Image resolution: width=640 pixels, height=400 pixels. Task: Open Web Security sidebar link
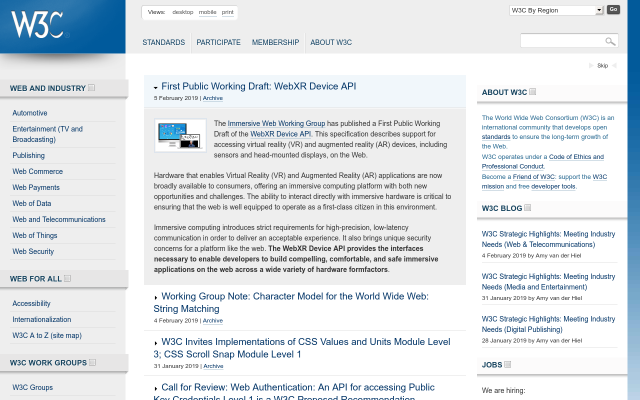[x=33, y=251]
